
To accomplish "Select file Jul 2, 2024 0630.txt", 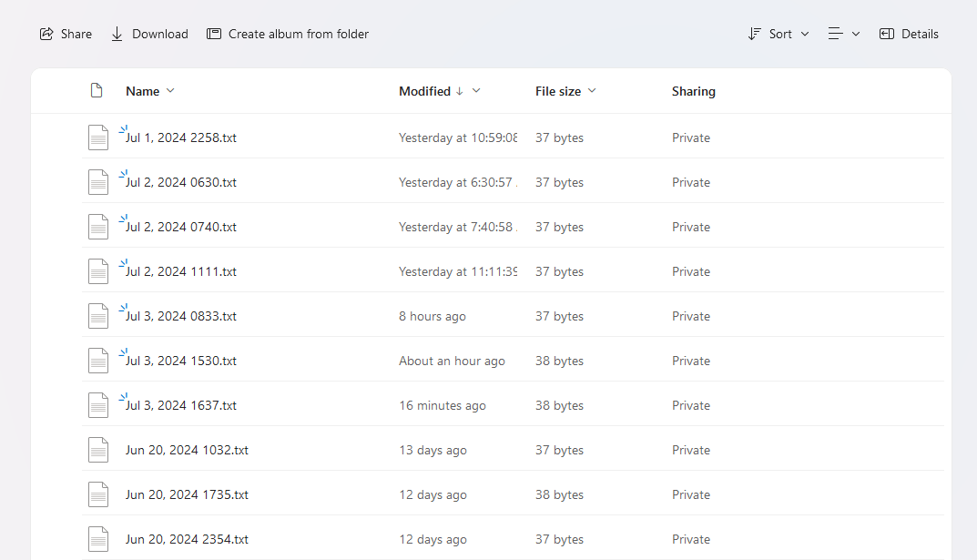I will click(180, 182).
